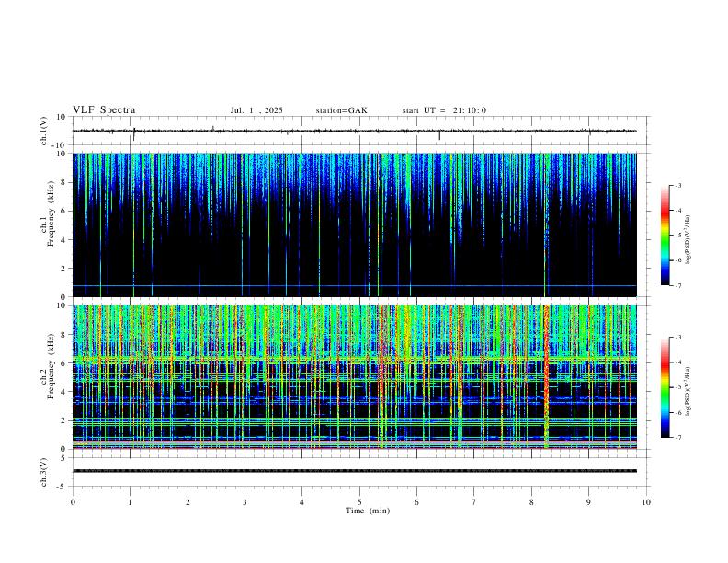Click the "Time (min)" x-axis title

pos(368,511)
